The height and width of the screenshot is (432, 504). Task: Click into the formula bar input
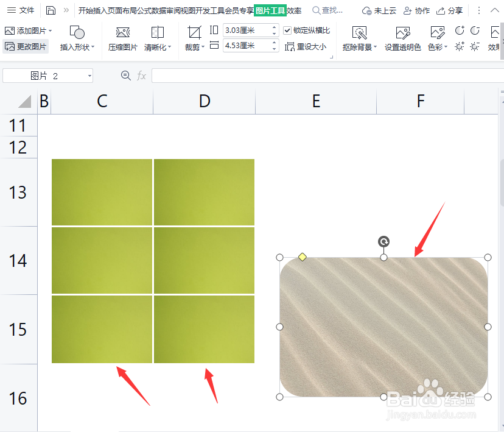327,76
